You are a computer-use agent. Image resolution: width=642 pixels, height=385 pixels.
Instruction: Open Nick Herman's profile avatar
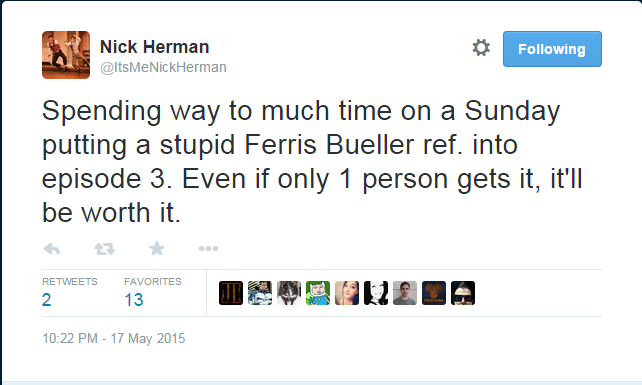(x=66, y=55)
